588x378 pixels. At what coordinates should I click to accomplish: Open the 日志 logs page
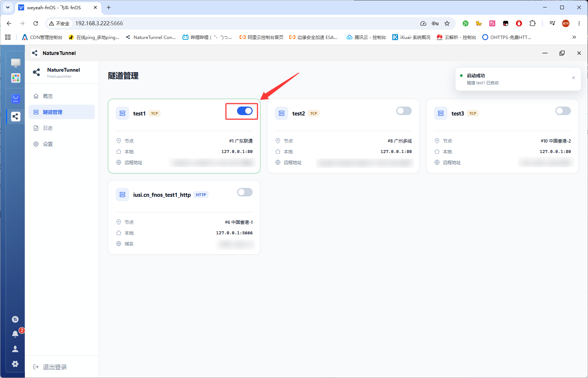pyautogui.click(x=62, y=128)
